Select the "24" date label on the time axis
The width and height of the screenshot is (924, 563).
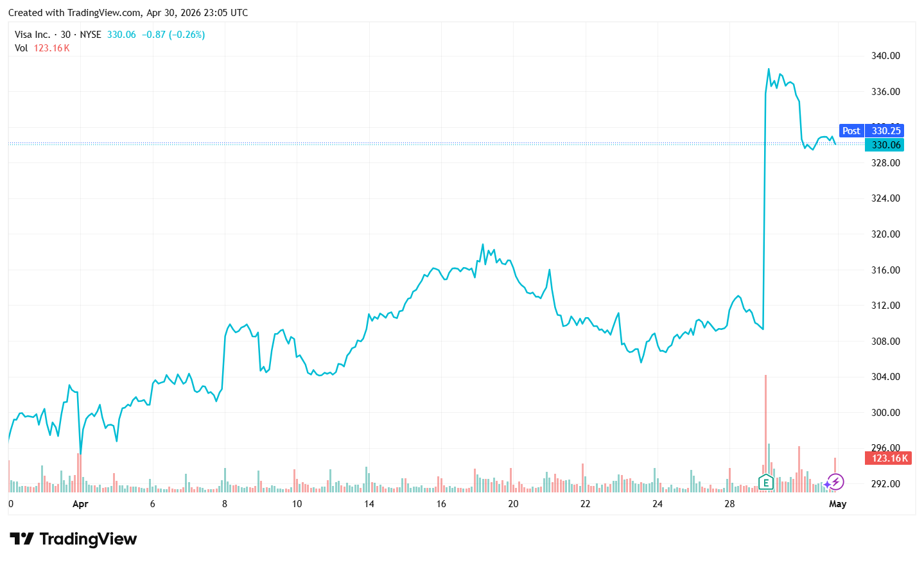[x=658, y=504]
